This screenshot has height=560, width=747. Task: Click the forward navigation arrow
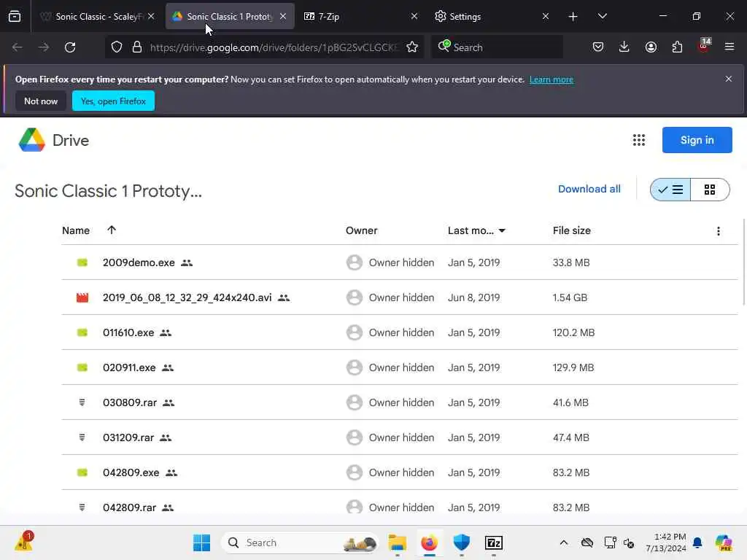[x=43, y=47]
